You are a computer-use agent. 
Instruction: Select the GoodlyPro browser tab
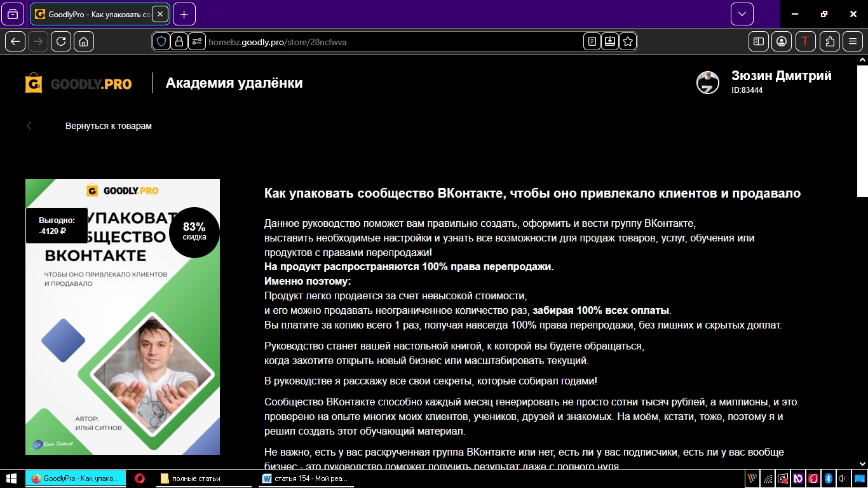click(95, 14)
